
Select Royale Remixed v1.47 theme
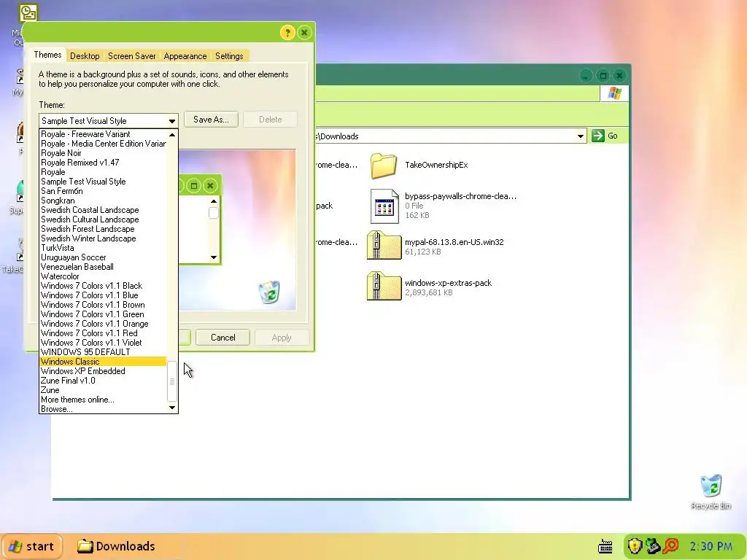point(103,163)
